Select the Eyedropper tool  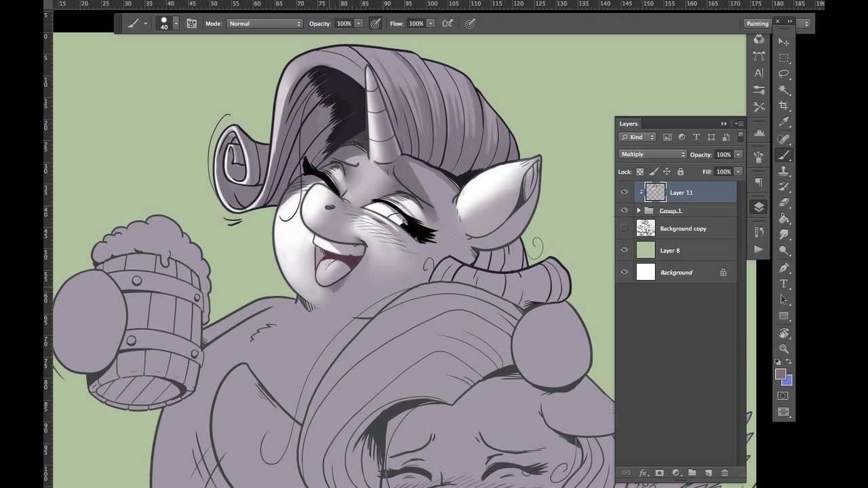(x=784, y=122)
